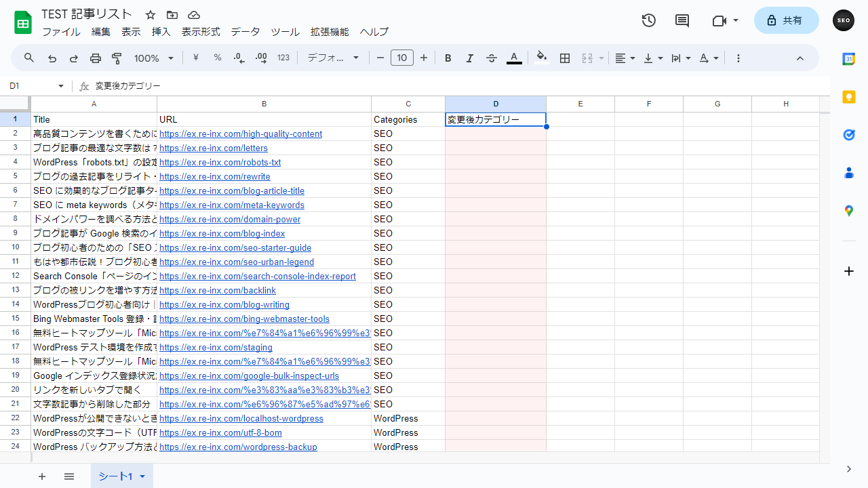Image resolution: width=868 pixels, height=488 pixels.
Task: Select column B header
Action: tap(264, 104)
